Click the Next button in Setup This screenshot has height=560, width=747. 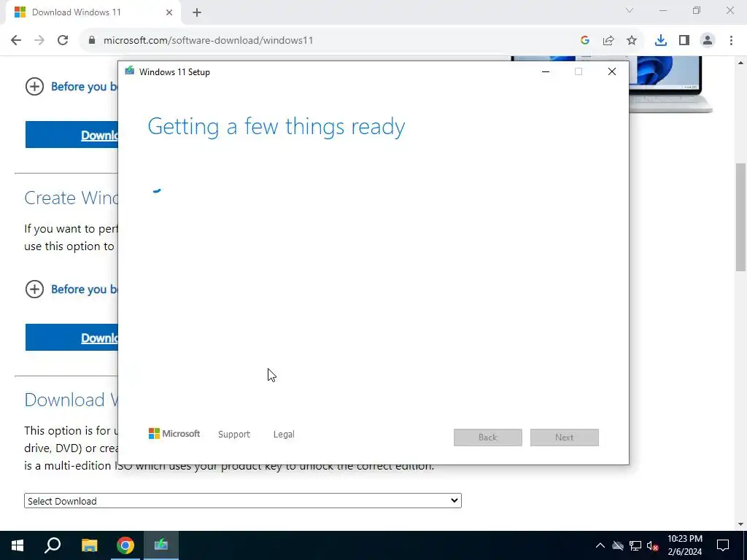point(565,437)
